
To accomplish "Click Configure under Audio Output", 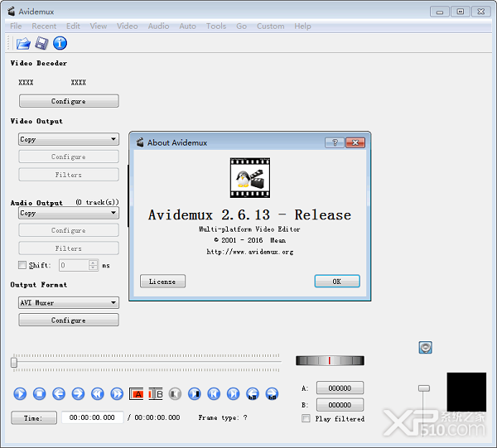I will pos(69,230).
